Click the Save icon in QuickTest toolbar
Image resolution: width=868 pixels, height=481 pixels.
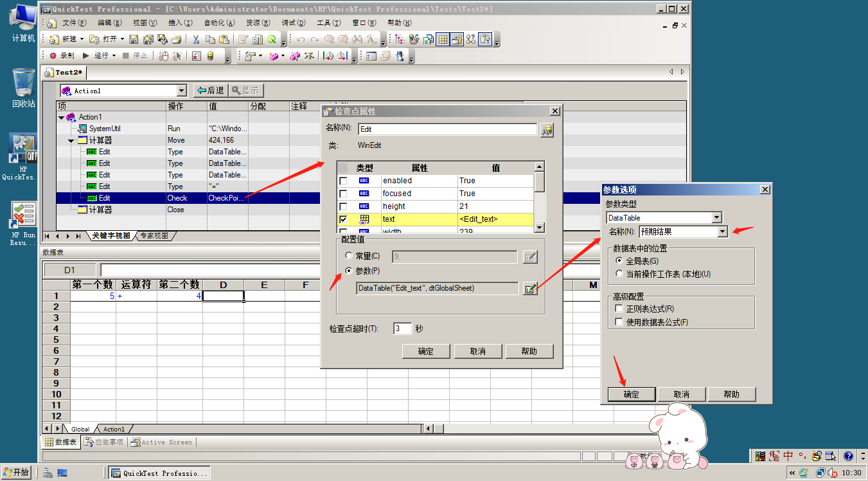tap(134, 39)
